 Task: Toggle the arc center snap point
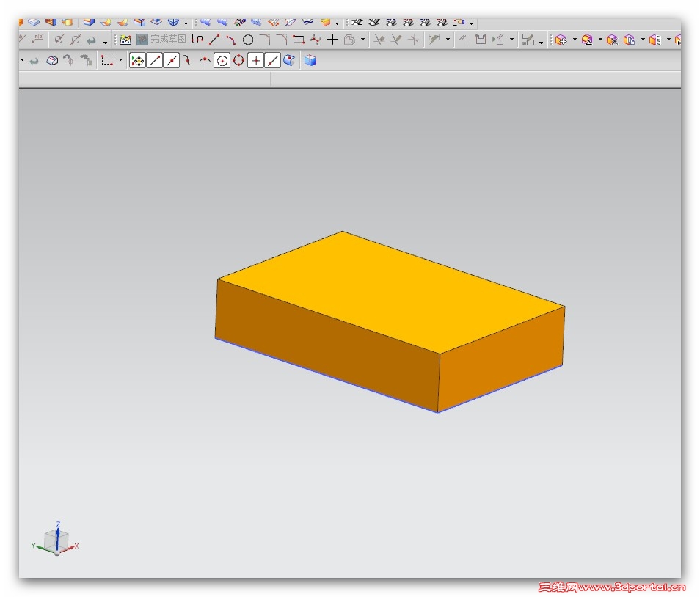click(x=222, y=61)
